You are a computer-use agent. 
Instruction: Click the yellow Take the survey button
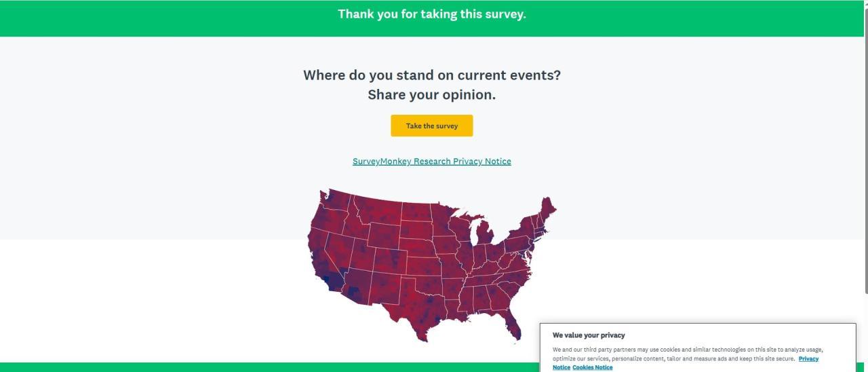point(431,126)
